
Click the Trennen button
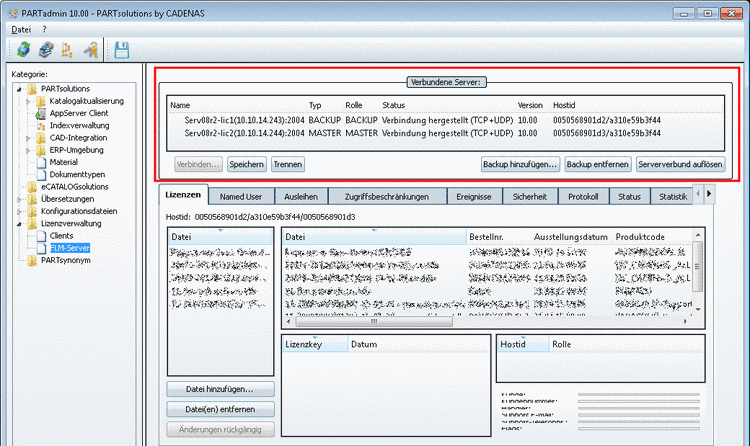(287, 165)
